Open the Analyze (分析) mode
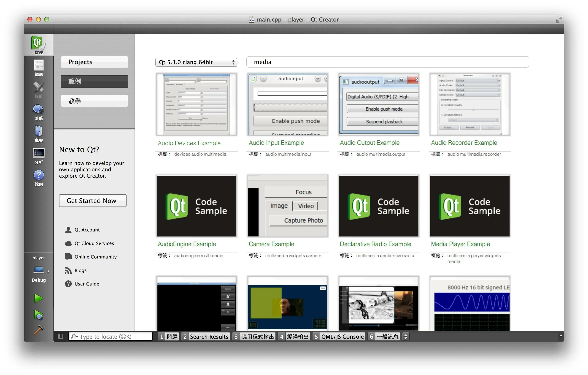The width and height of the screenshot is (588, 375). [x=39, y=156]
